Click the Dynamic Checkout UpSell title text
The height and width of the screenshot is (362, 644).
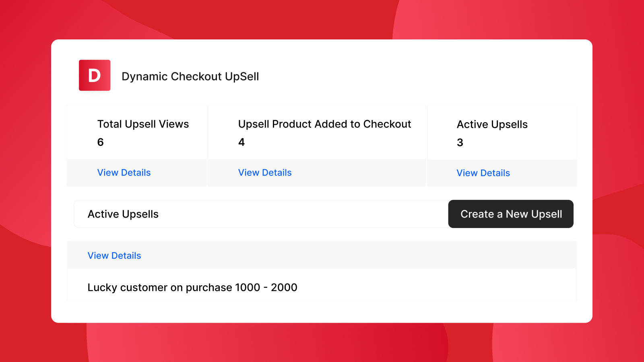coord(191,76)
